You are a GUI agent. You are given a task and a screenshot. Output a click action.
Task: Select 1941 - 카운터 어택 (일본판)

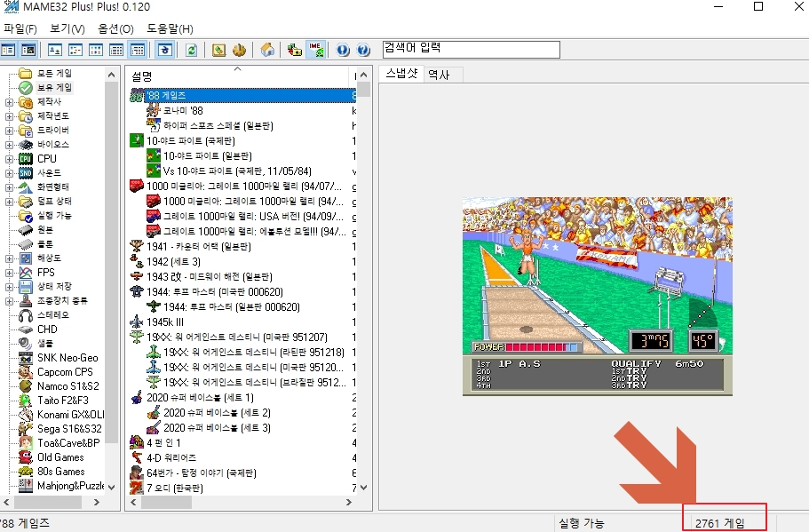199,247
